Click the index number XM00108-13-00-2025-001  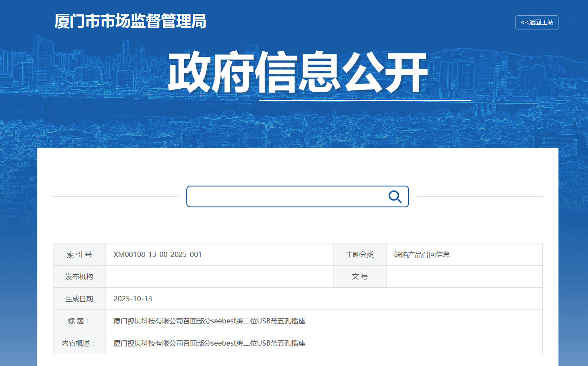click(158, 254)
